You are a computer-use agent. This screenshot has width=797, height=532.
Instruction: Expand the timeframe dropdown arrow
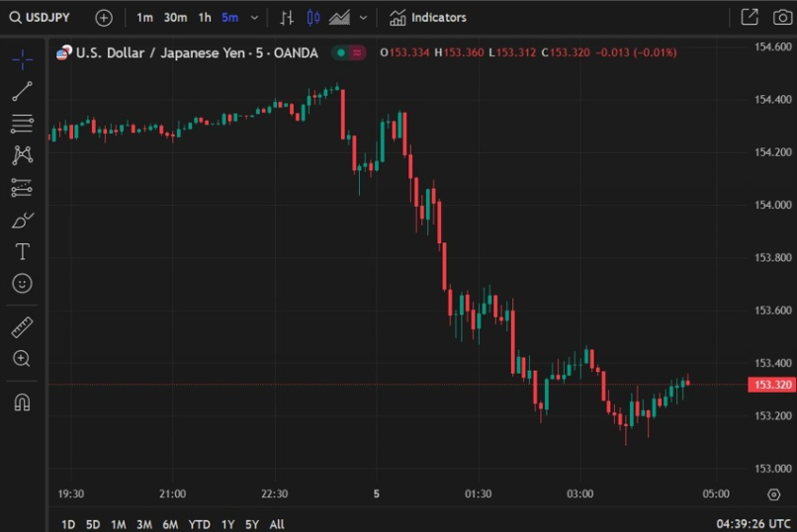(254, 18)
